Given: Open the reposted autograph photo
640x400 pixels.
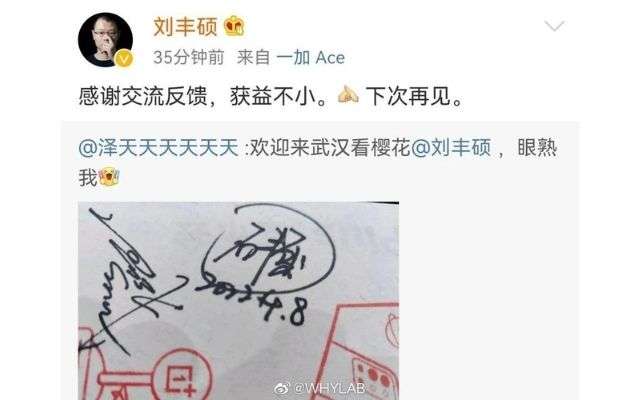Looking at the screenshot, I should tap(238, 301).
